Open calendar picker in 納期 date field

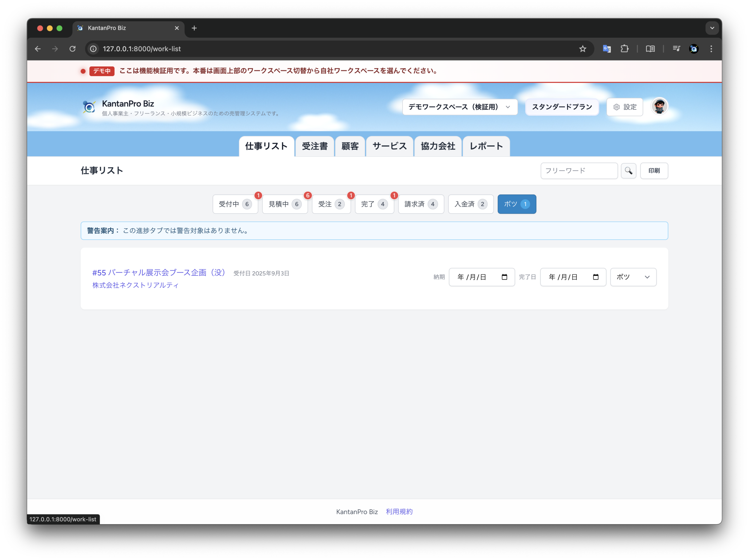point(504,277)
